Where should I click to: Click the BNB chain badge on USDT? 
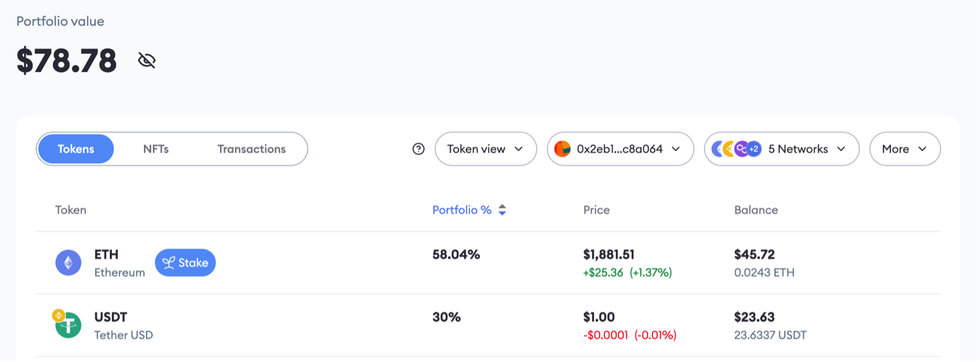tap(58, 315)
